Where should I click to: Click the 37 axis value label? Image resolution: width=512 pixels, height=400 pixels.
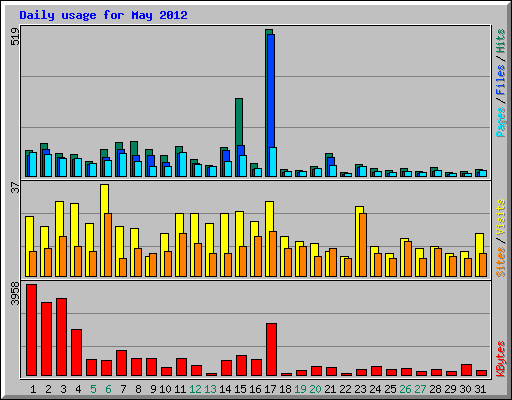[x=15, y=188]
